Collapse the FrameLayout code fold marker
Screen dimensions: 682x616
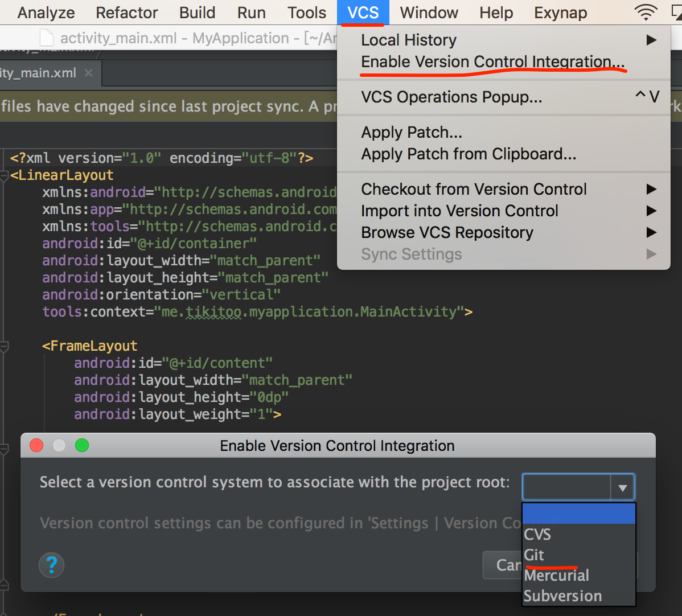[x=4, y=346]
